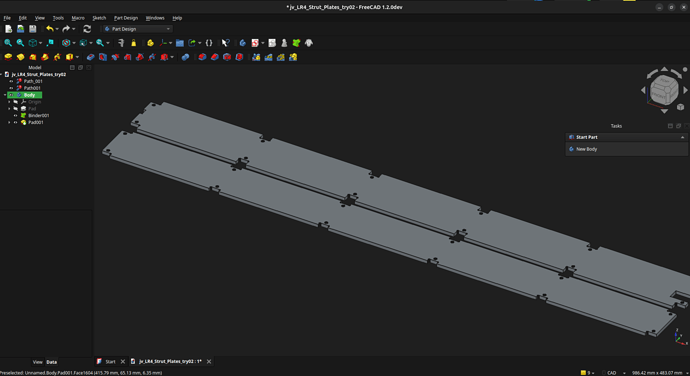Image resolution: width=690 pixels, height=376 pixels.
Task: Select Binder001 in the model tree
Action: [39, 115]
